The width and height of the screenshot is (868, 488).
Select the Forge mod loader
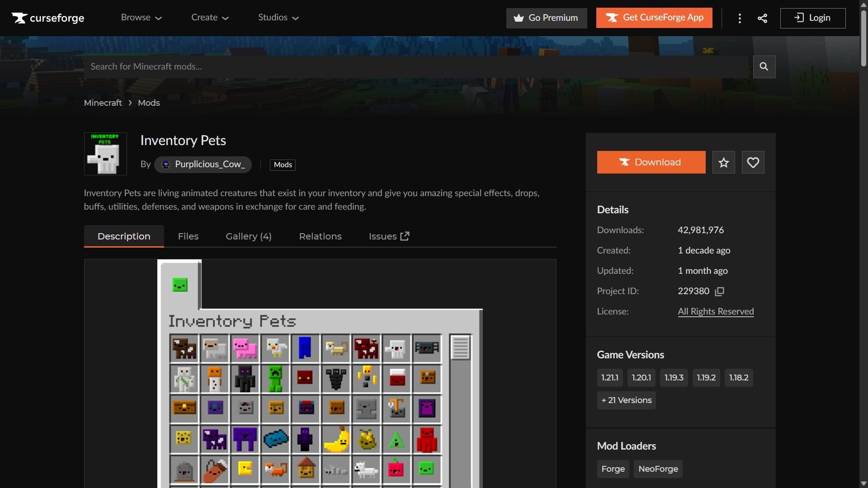(x=613, y=469)
